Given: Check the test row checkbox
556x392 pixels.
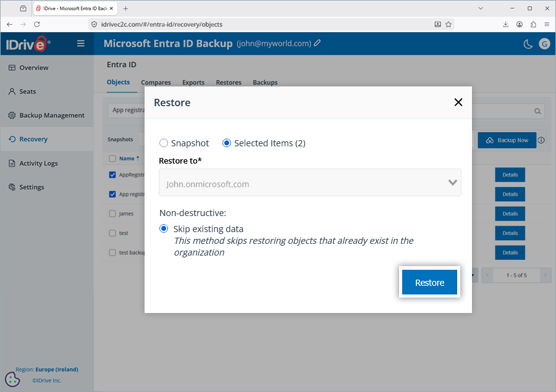Looking at the screenshot, I should (x=112, y=233).
